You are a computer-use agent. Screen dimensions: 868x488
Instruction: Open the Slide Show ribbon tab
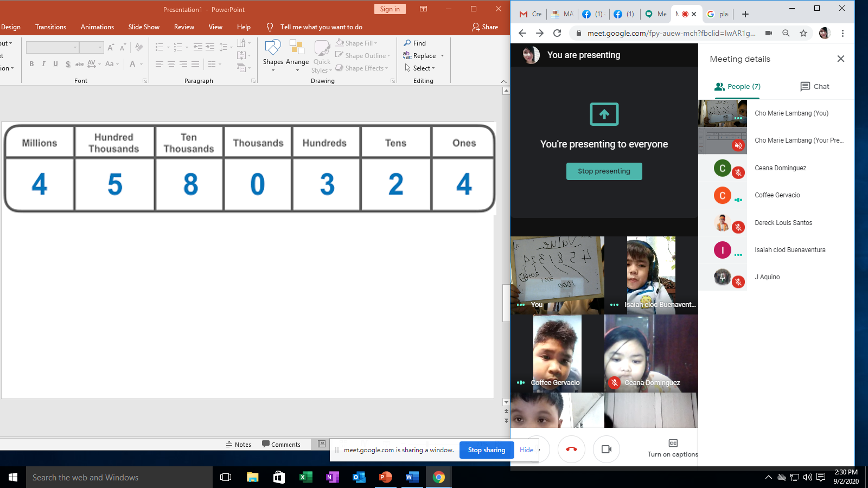coord(144,27)
